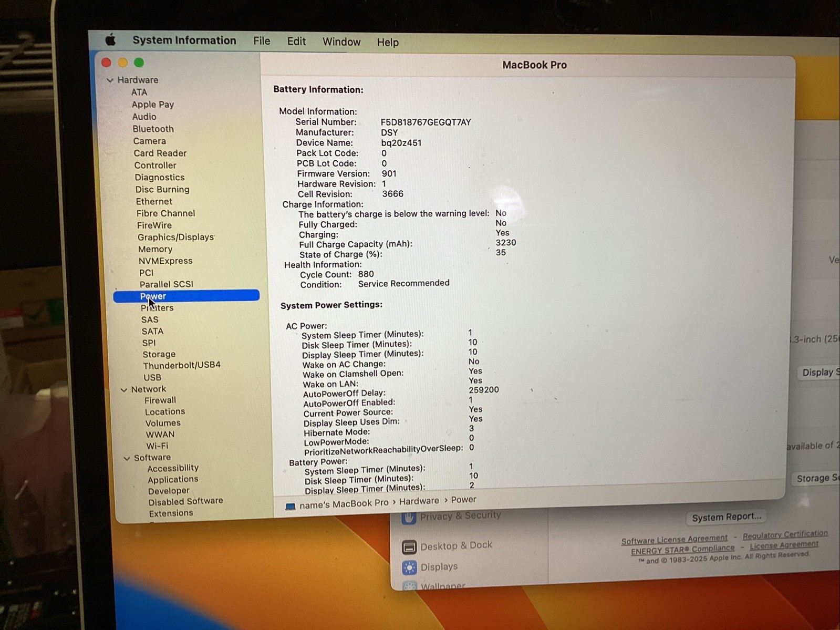Screen dimensions: 840x630
Task: Select Camera in the sidebar
Action: click(149, 141)
